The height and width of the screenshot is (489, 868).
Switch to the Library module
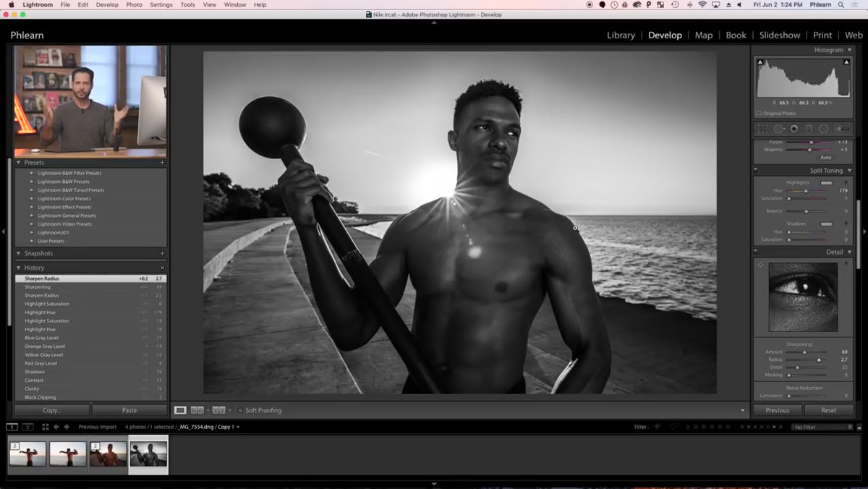pyautogui.click(x=621, y=35)
